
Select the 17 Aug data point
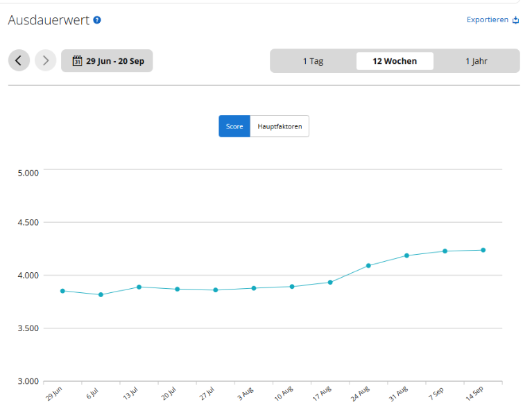point(330,283)
